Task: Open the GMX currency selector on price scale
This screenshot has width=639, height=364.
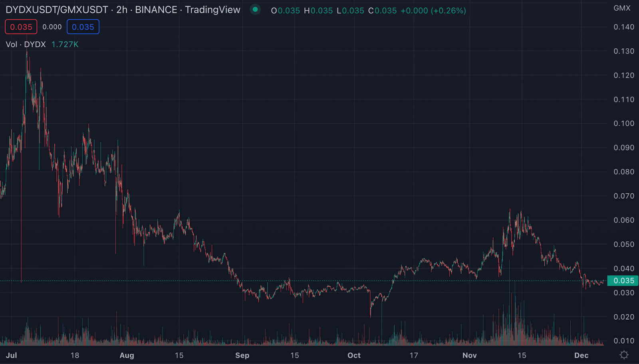Action: click(x=622, y=8)
